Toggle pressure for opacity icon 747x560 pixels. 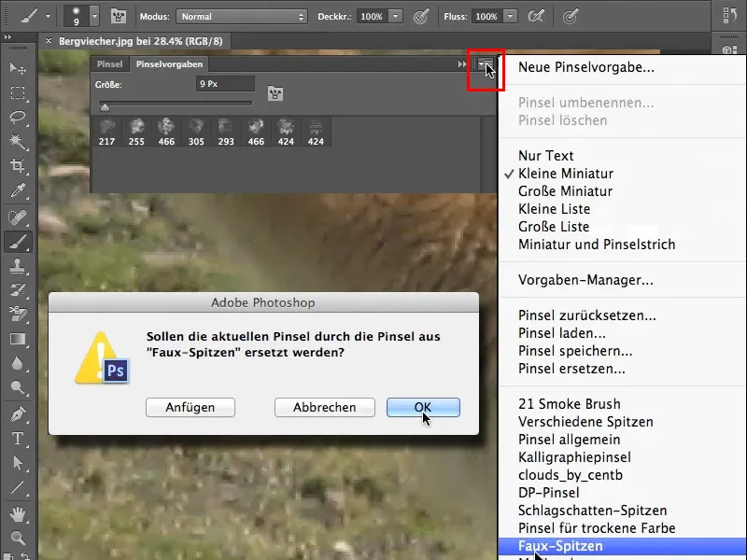click(421, 17)
